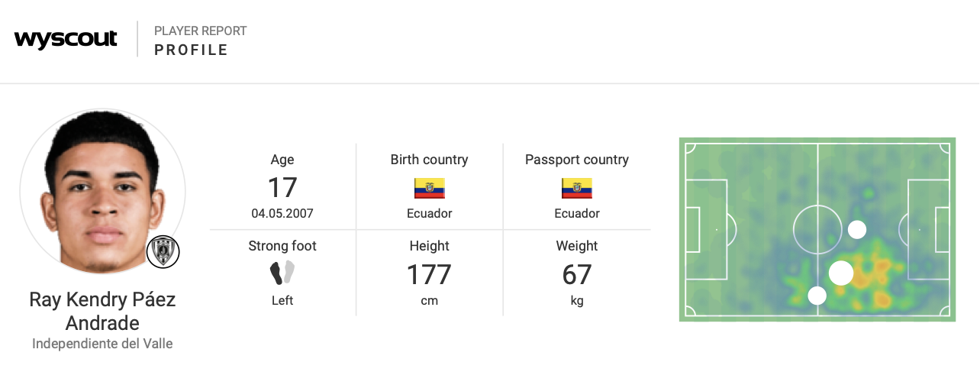980x388 pixels.
Task: Click the Wyscout logo
Action: tap(66, 39)
